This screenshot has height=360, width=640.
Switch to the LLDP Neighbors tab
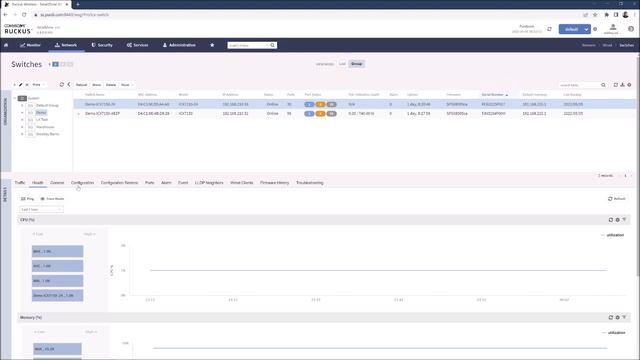click(x=209, y=183)
